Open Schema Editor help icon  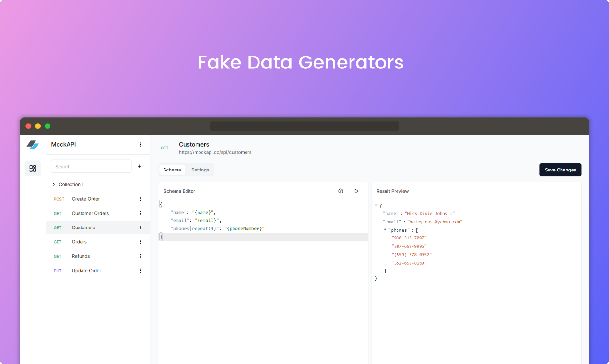tap(340, 191)
